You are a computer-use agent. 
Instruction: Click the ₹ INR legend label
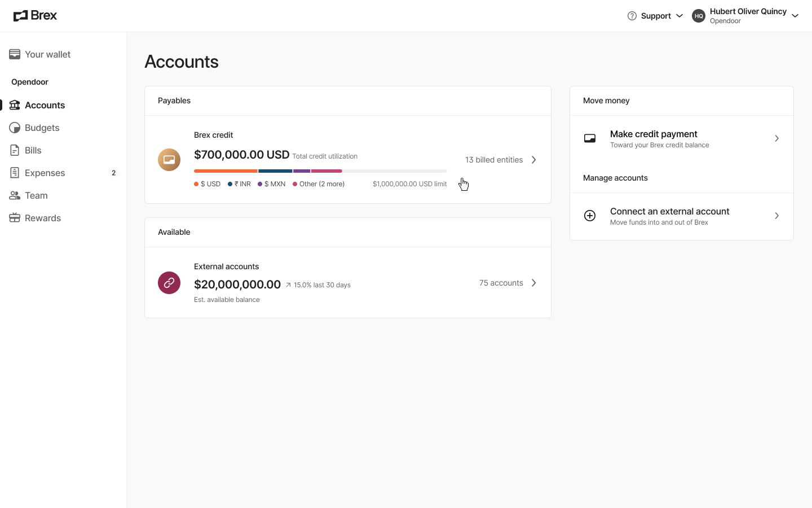(x=242, y=184)
